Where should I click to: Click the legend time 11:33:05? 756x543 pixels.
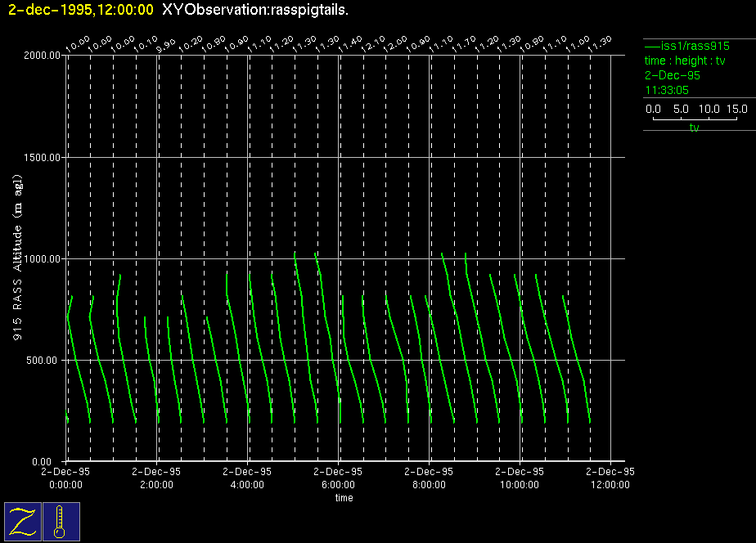click(667, 90)
